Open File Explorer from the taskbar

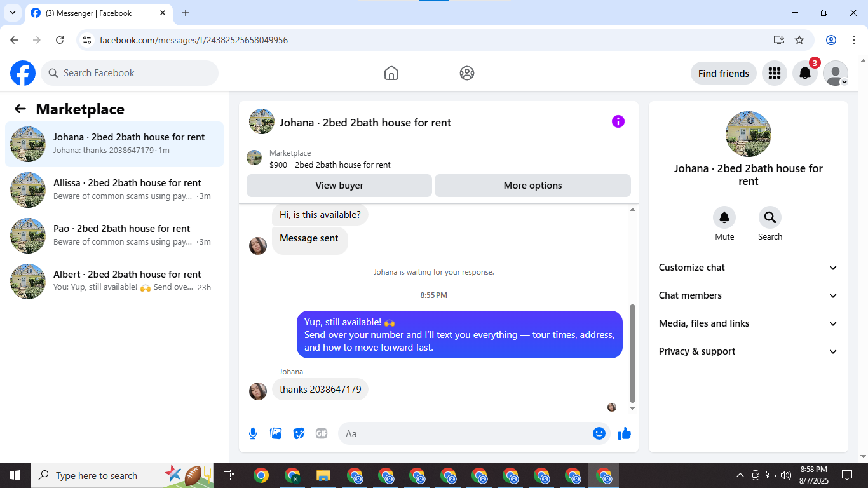[x=323, y=475]
